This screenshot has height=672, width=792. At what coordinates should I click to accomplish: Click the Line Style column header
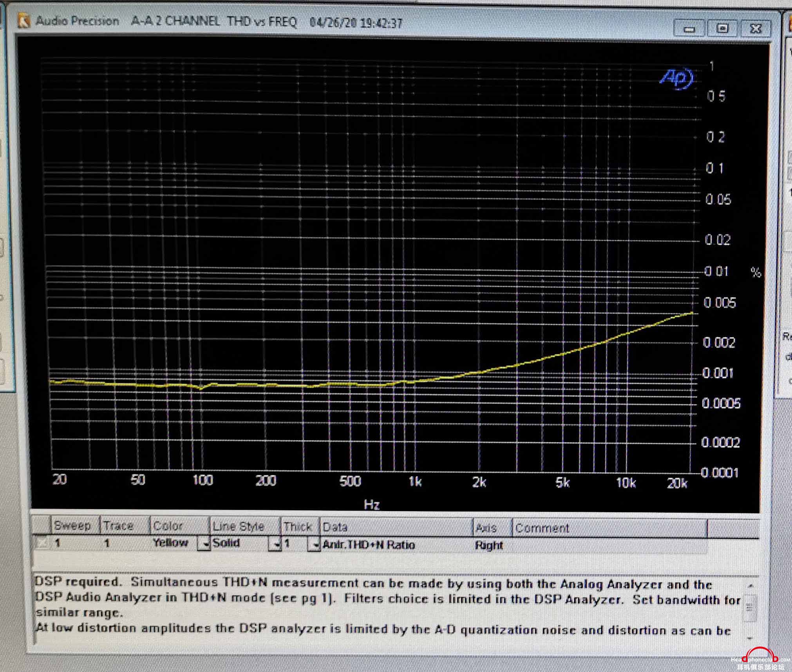pyautogui.click(x=245, y=526)
